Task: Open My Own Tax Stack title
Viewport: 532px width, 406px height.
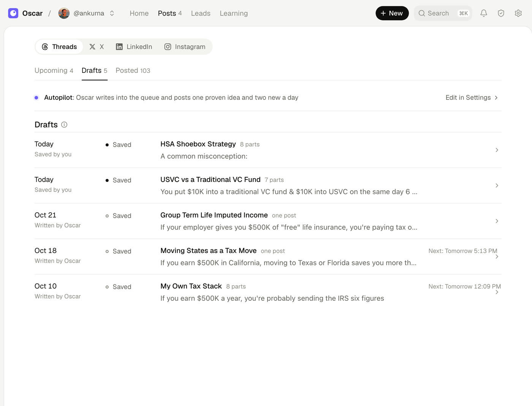Action: point(191,286)
